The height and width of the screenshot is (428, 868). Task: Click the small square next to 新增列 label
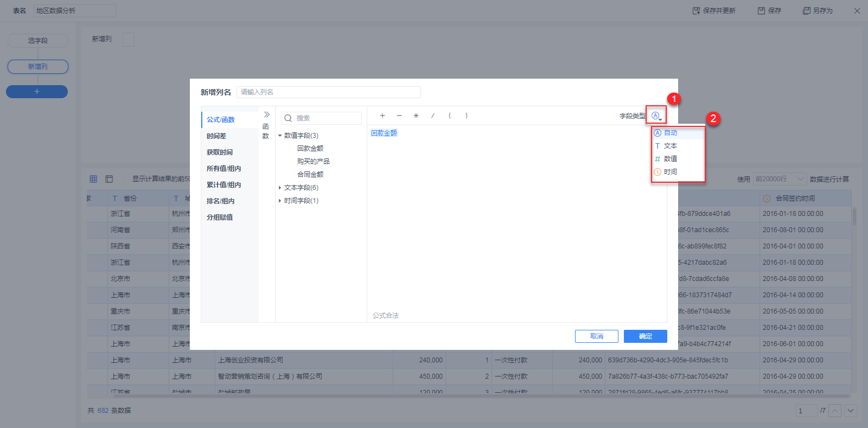click(129, 40)
